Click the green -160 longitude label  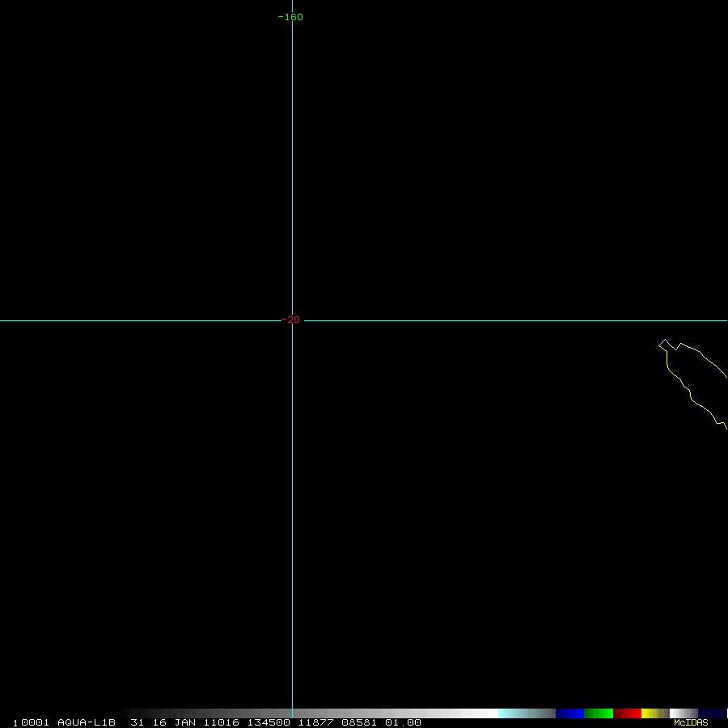click(x=290, y=17)
